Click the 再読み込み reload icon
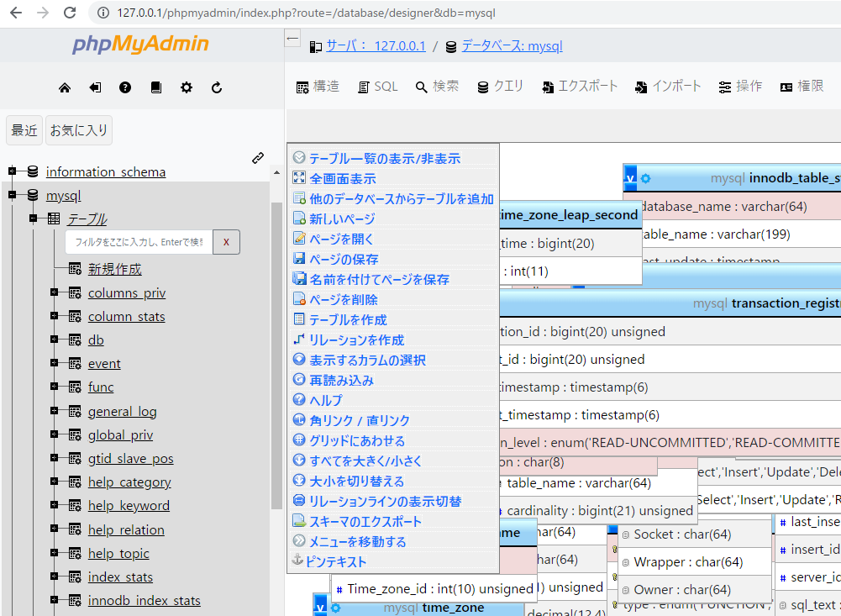The height and width of the screenshot is (616, 841). pos(299,379)
